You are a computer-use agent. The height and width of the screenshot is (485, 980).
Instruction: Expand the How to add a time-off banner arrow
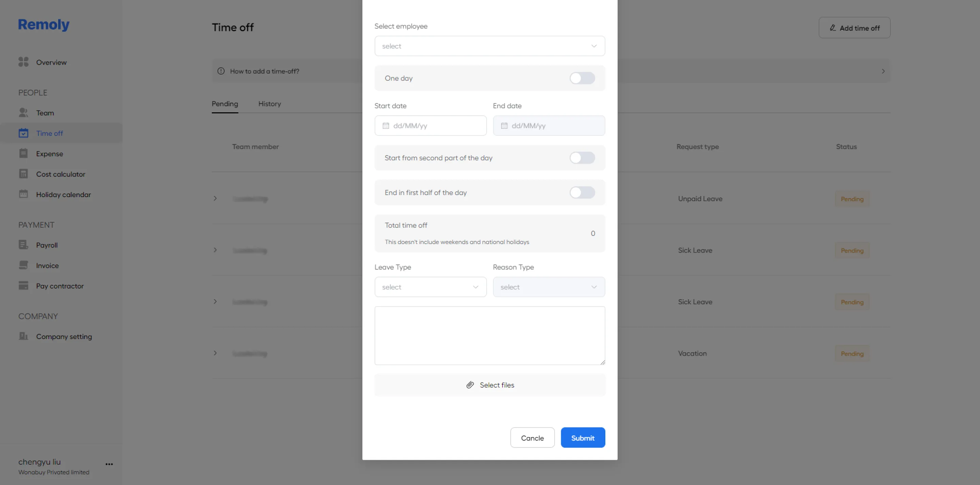[883, 71]
